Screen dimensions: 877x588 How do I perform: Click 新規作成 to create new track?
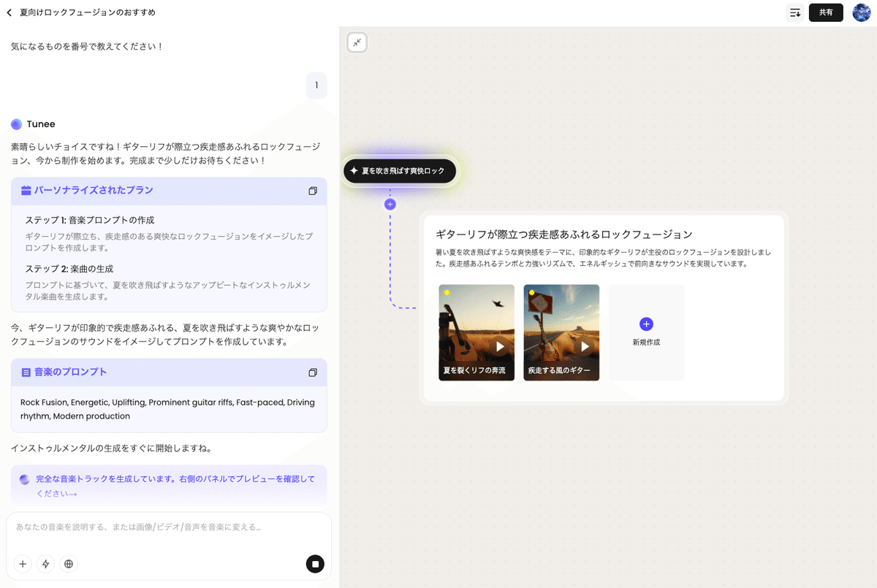646,332
